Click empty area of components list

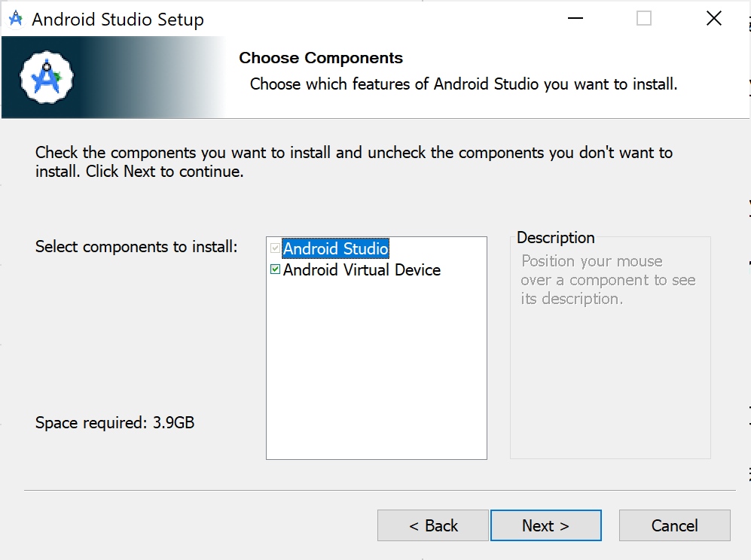(377, 369)
